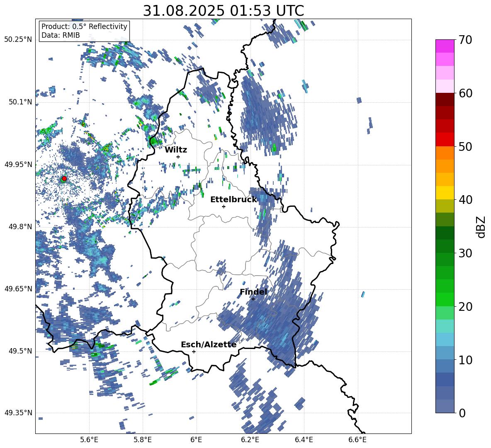The height and width of the screenshot is (448, 491).
Task: Click the 0 tick label on colorbar
Action: pyautogui.click(x=462, y=413)
